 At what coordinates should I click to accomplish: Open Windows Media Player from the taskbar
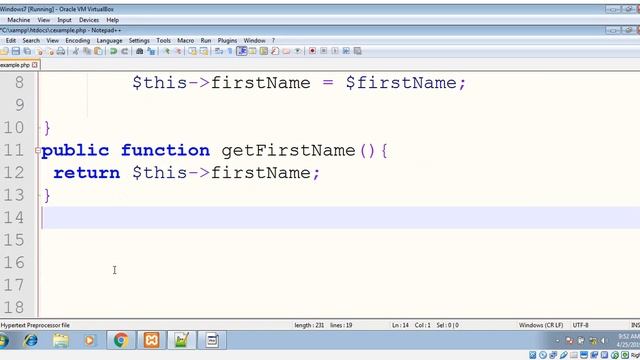pyautogui.click(x=89, y=340)
